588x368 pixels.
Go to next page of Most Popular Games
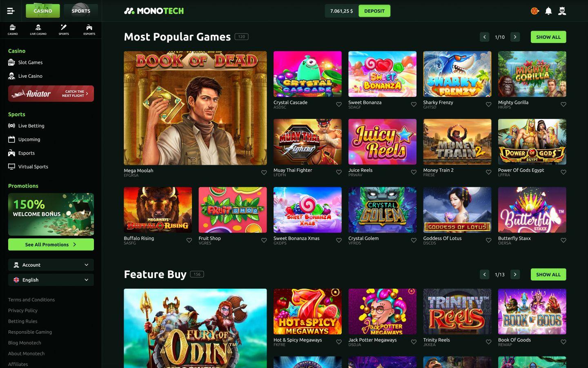(515, 37)
